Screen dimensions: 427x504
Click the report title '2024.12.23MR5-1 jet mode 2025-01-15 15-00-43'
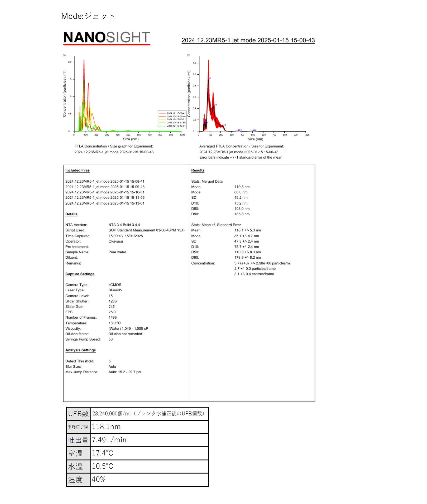(248, 40)
